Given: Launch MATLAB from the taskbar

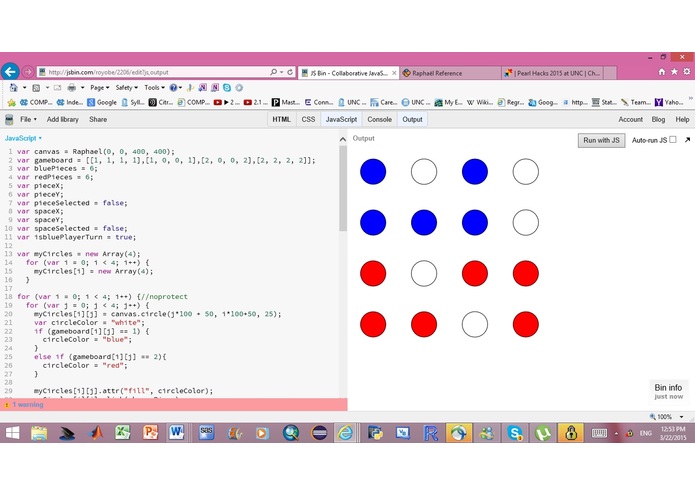Looking at the screenshot, I should [95, 433].
